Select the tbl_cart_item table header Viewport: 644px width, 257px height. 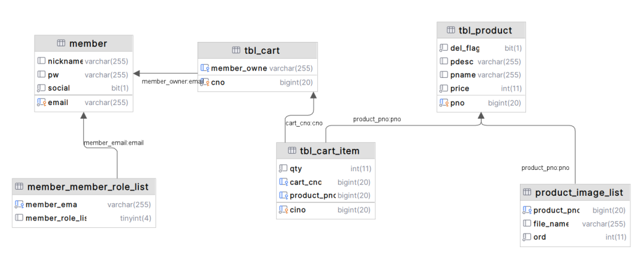pyautogui.click(x=325, y=151)
